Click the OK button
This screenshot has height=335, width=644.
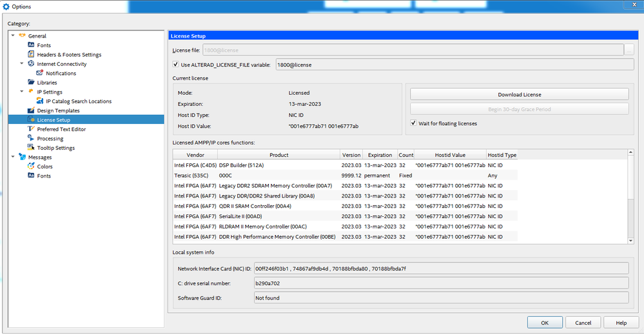click(544, 323)
